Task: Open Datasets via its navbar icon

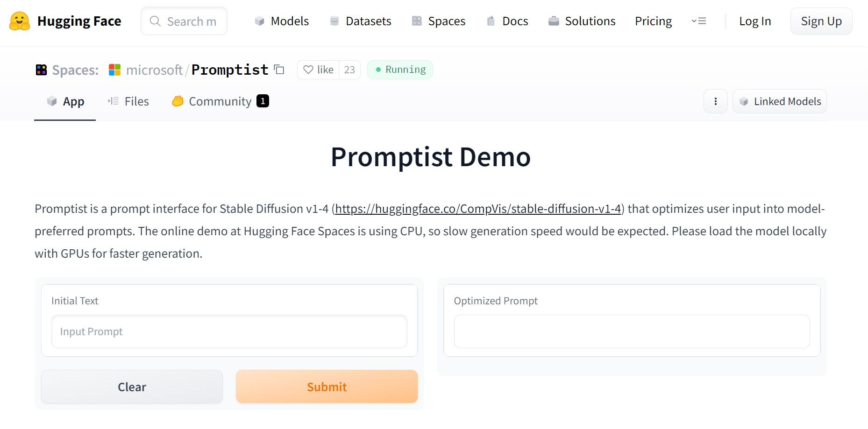Action: click(334, 21)
